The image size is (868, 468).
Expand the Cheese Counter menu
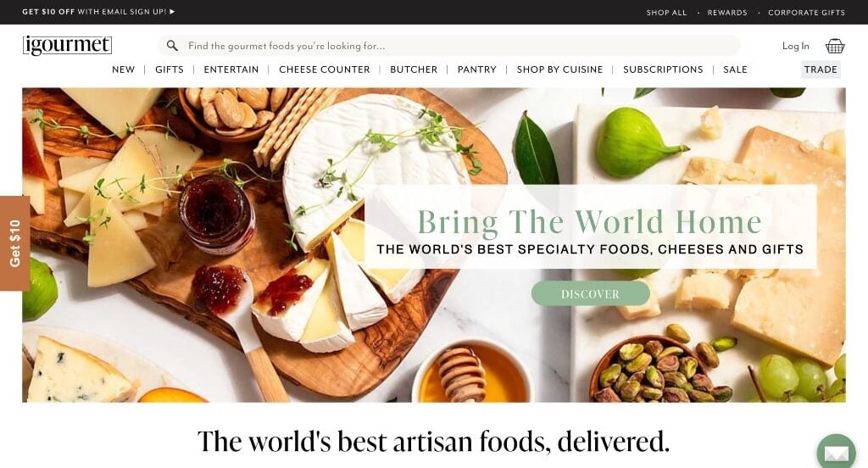(x=325, y=70)
